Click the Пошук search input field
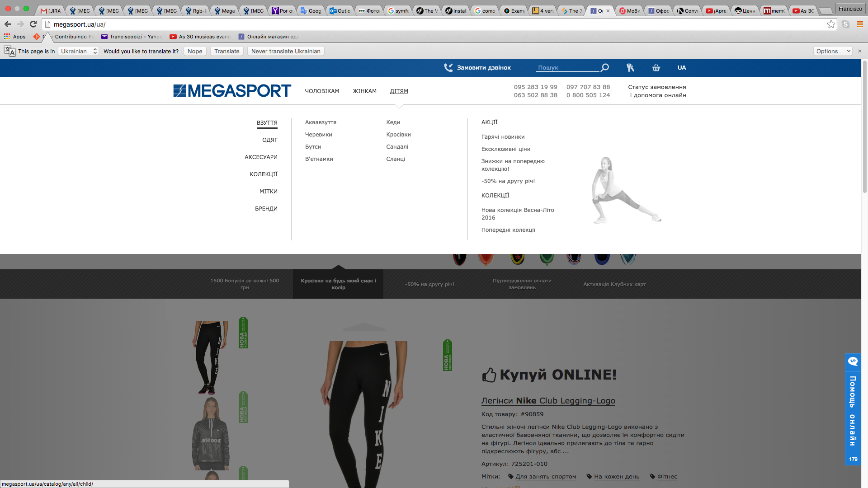 (567, 68)
